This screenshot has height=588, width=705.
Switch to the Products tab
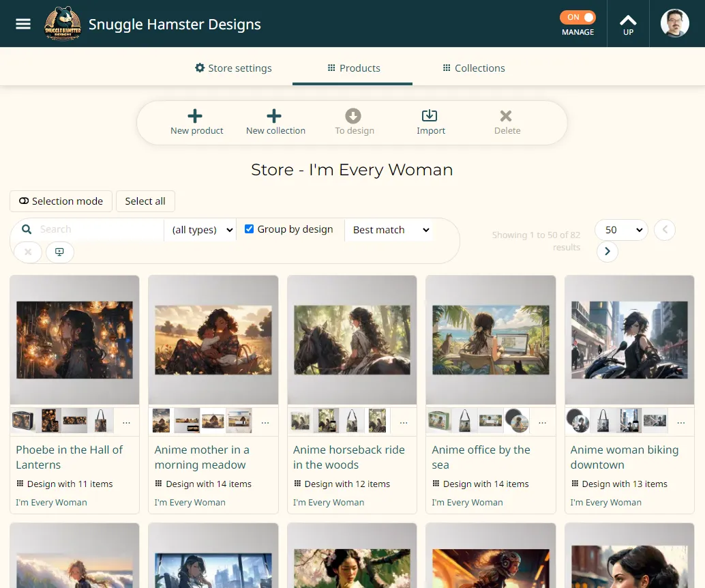(353, 68)
